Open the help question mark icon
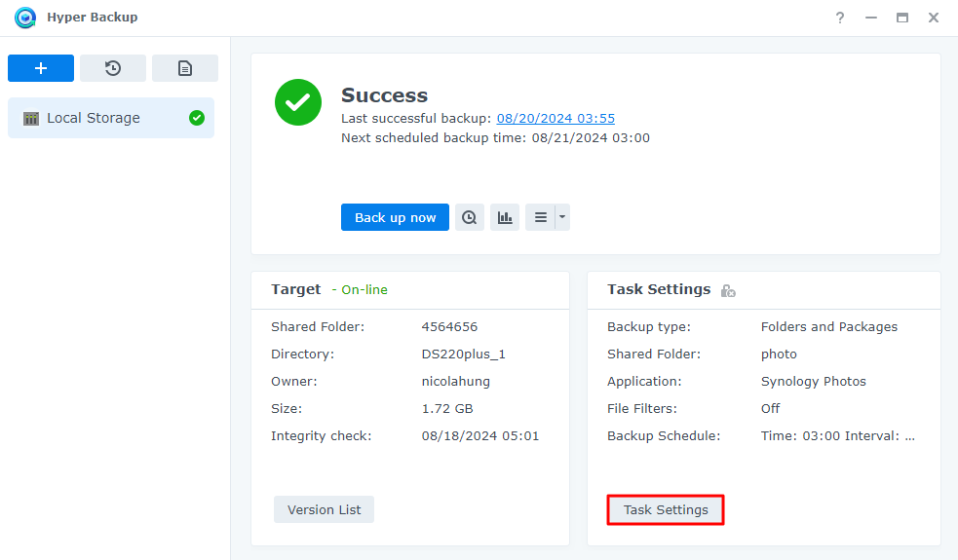The width and height of the screenshot is (958, 560). (x=840, y=18)
